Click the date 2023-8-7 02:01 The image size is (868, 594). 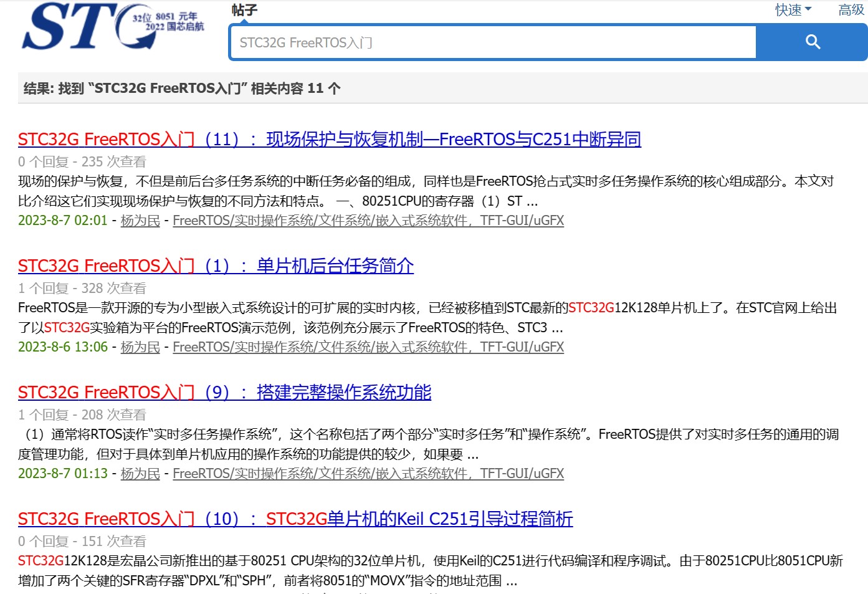[63, 221]
